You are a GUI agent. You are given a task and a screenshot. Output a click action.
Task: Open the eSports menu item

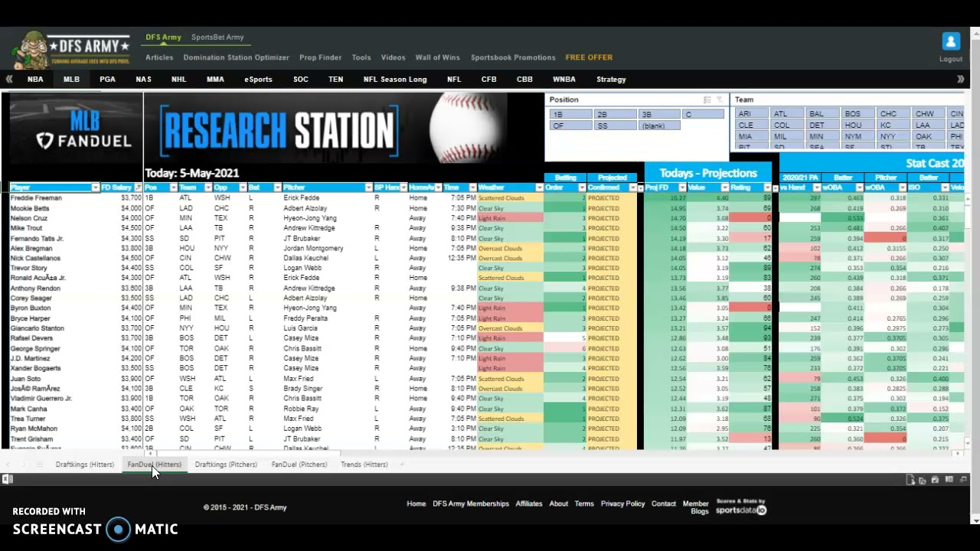click(258, 79)
